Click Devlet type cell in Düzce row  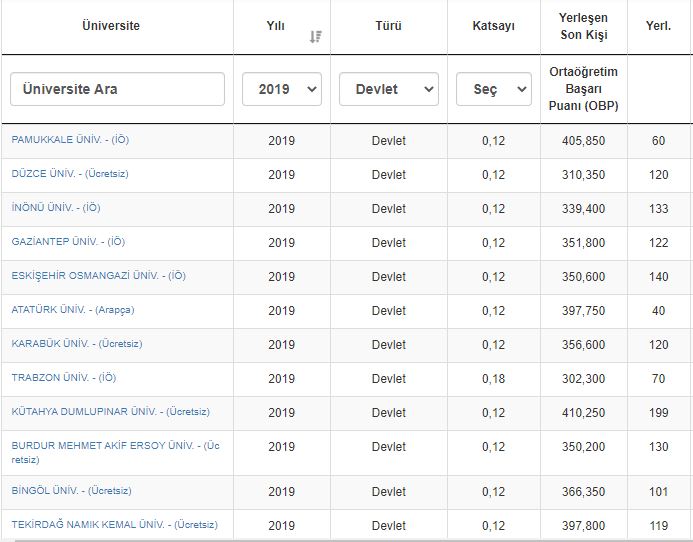coord(388,175)
